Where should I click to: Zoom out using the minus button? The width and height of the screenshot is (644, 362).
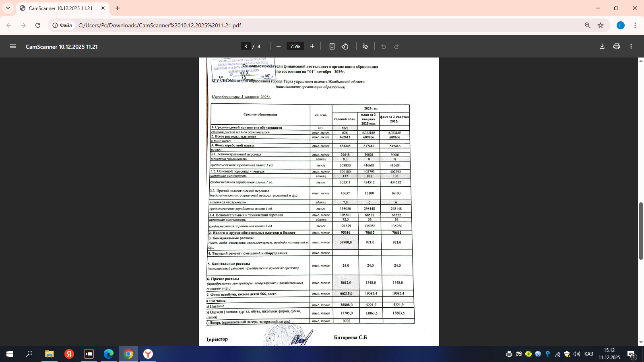279,47
